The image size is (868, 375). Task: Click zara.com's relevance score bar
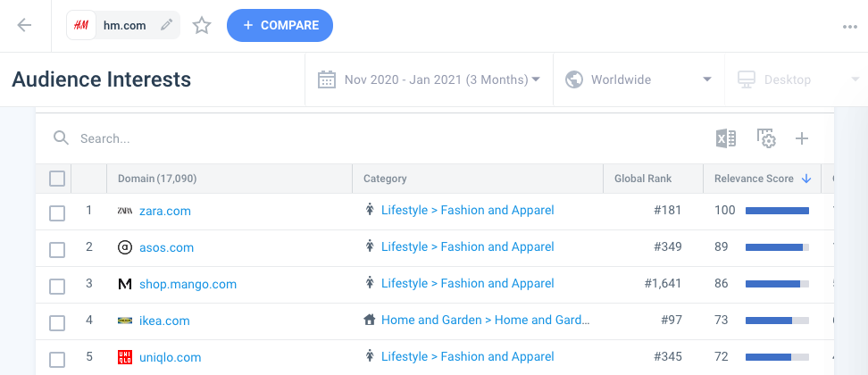[x=777, y=210]
